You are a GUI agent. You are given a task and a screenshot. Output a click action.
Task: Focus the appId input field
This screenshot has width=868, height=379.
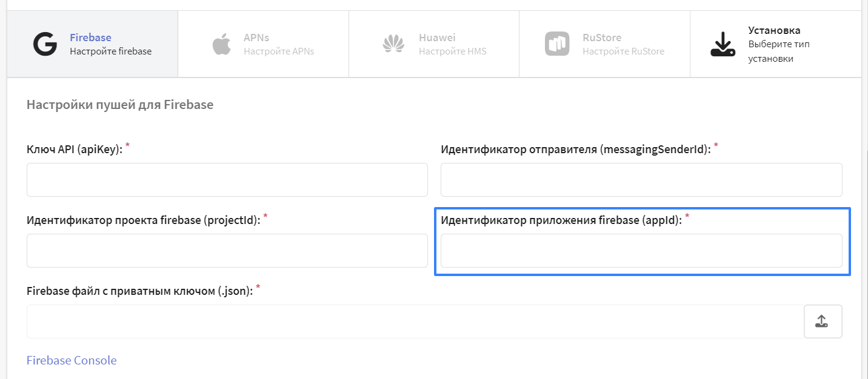[x=641, y=251]
